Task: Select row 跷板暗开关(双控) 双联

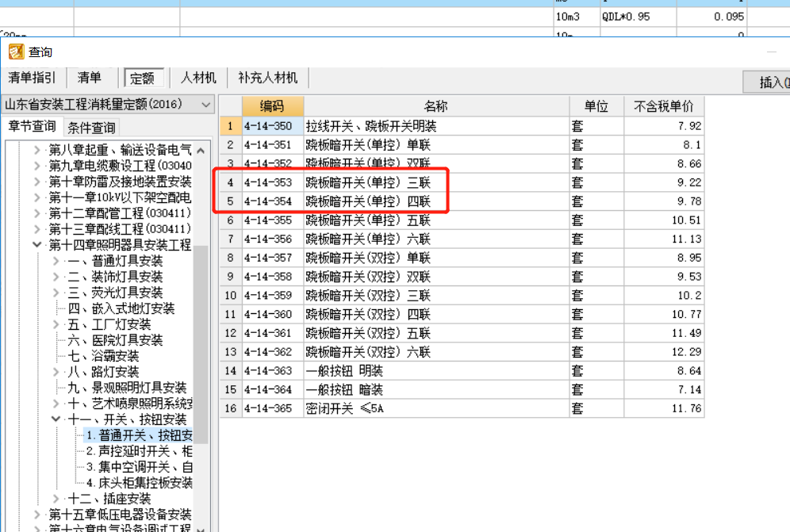Action: pyautogui.click(x=462, y=277)
